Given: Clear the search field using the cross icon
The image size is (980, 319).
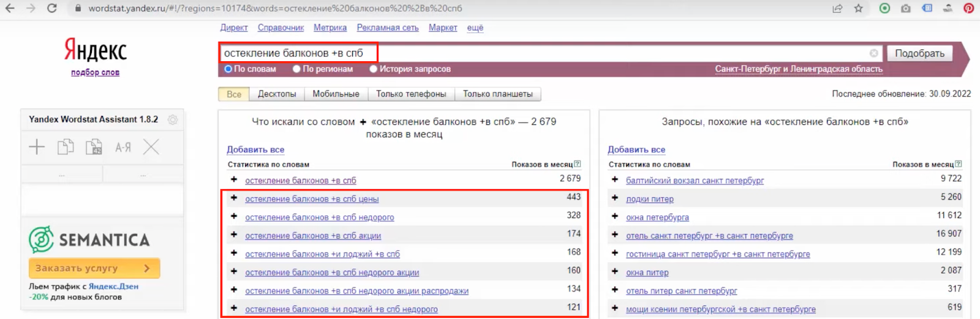Looking at the screenshot, I should pos(873,53).
